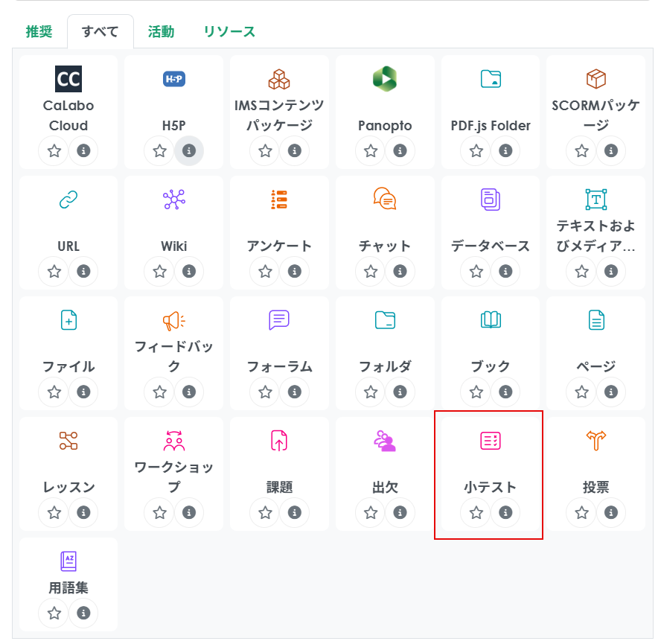Screen dimensions: 661x644
Task: Click the ファイル resource label
Action: click(x=68, y=366)
